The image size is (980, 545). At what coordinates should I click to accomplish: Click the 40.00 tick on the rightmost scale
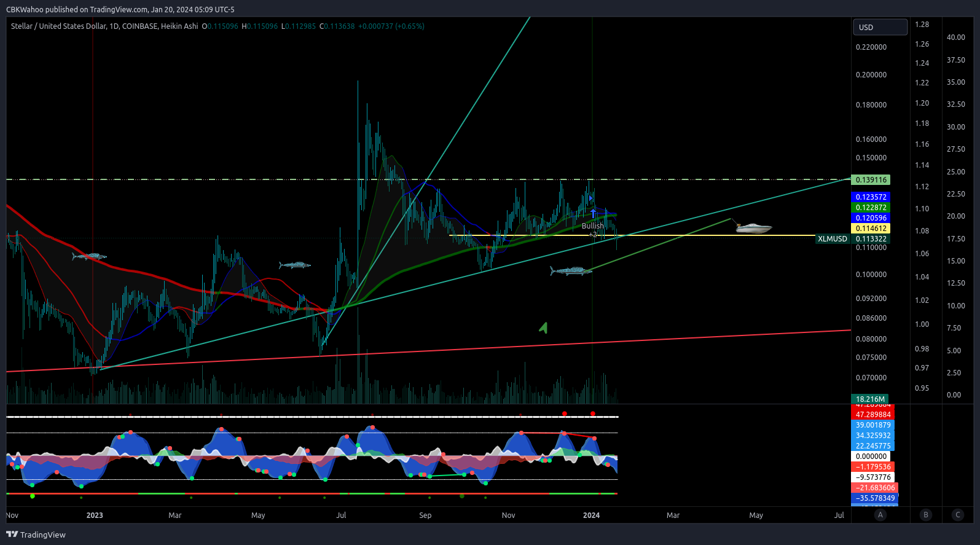pos(955,37)
